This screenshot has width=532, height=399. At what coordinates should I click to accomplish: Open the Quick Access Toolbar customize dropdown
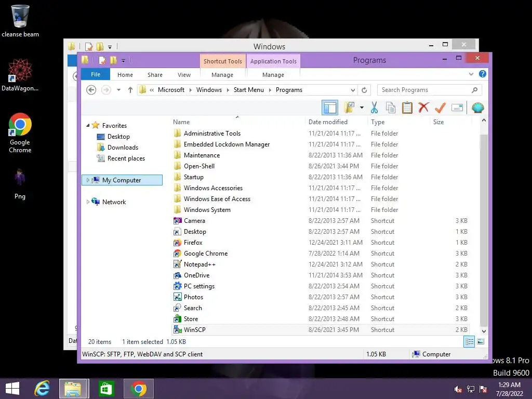(123, 61)
